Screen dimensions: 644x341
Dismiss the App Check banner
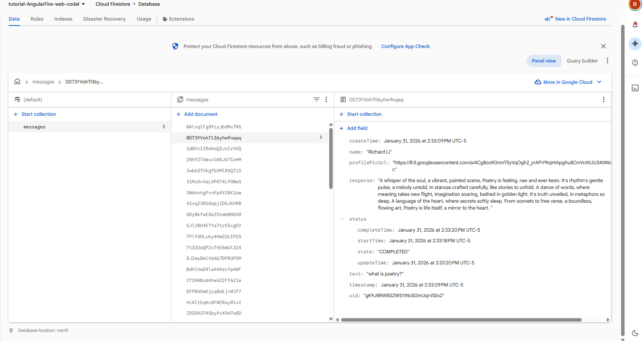[603, 46]
